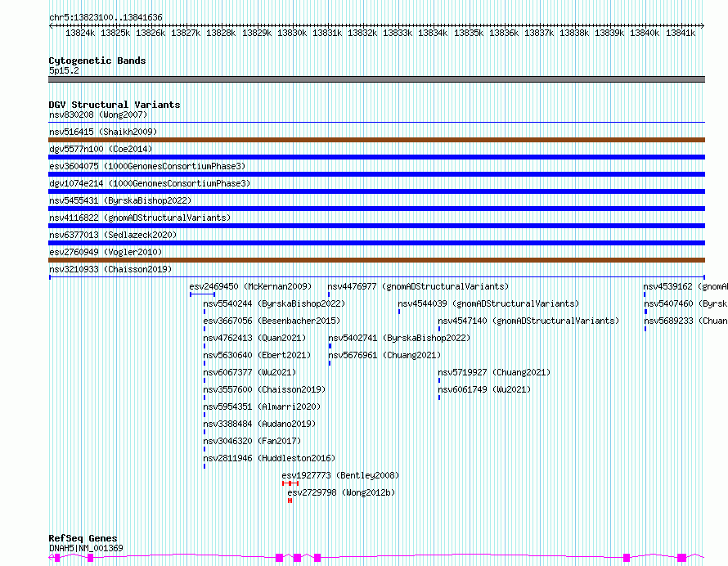Select the nsv5689233 label at right edge
Viewport: 728px width, 566px height.
click(x=685, y=321)
